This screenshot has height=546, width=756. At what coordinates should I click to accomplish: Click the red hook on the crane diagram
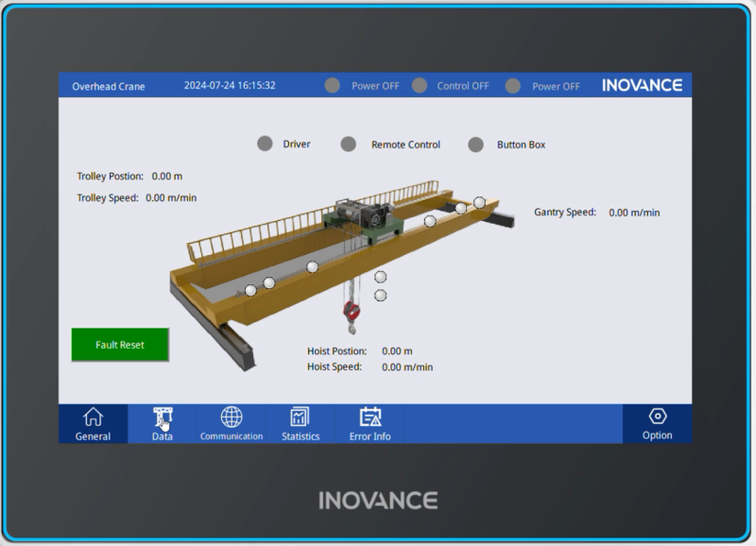pos(351,312)
